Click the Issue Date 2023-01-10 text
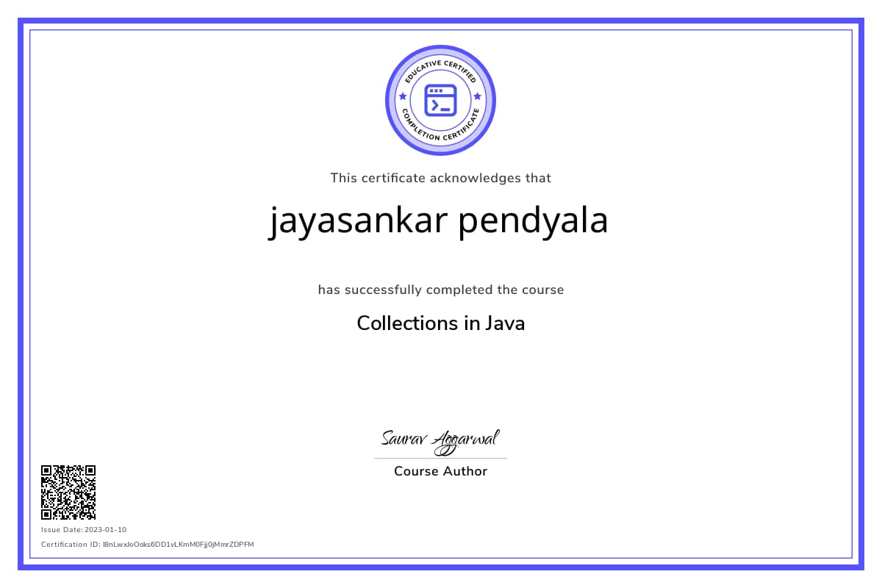The width and height of the screenshot is (882, 588). pos(84,529)
